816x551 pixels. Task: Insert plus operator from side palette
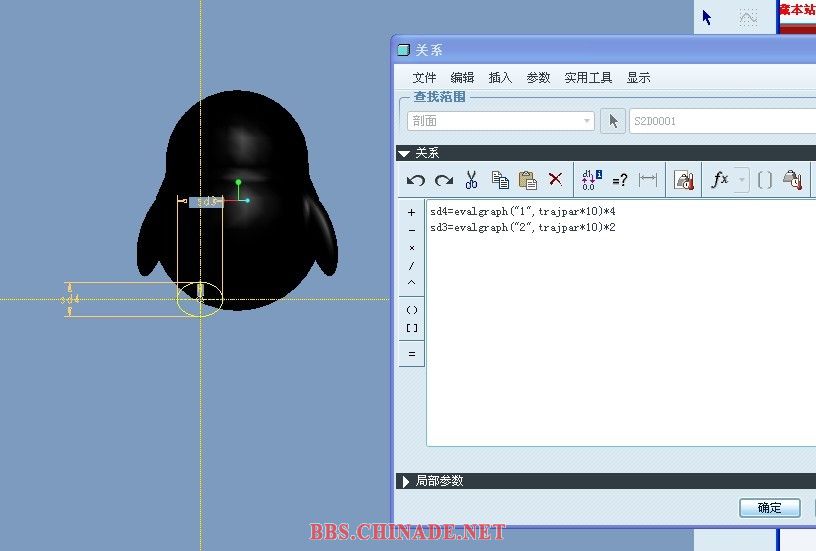412,212
